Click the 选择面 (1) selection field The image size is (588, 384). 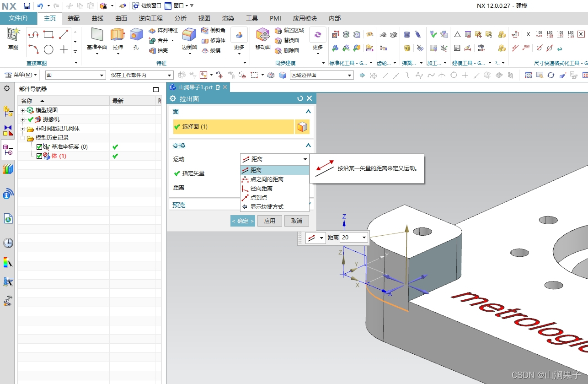click(233, 127)
